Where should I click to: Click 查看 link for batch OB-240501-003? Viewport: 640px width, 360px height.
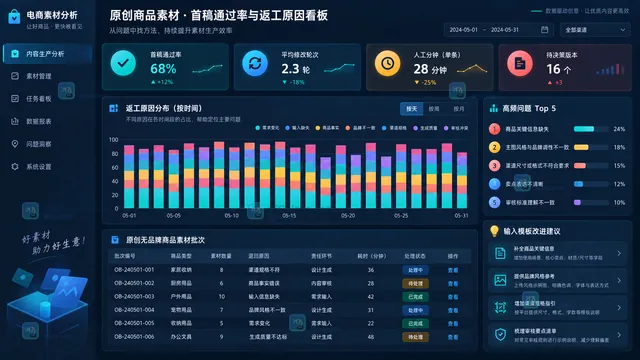tap(453, 297)
